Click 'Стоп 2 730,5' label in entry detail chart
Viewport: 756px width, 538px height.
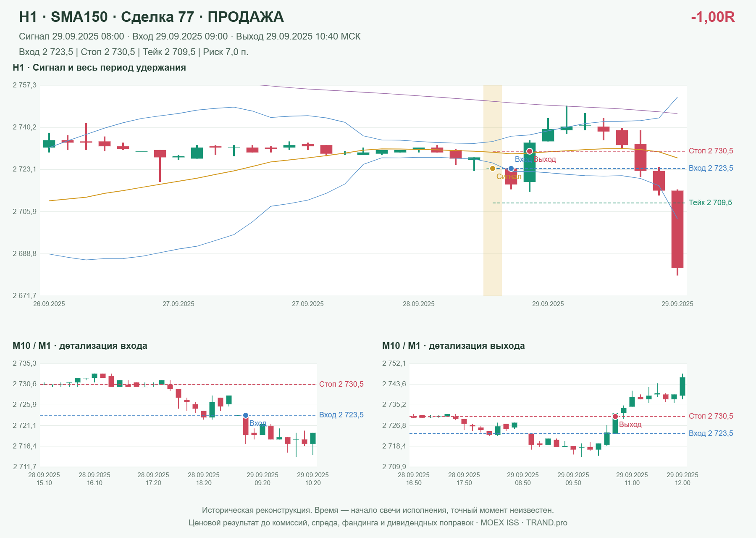[341, 384]
